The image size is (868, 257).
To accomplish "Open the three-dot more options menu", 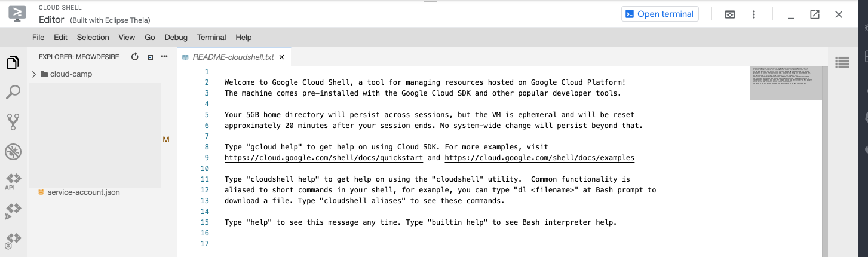I will (754, 14).
